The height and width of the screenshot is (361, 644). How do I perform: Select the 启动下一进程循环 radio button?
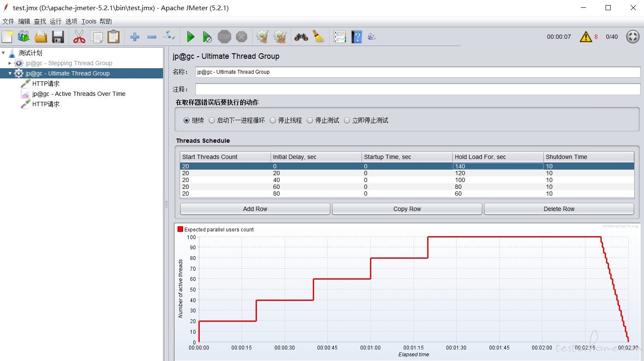[212, 121]
